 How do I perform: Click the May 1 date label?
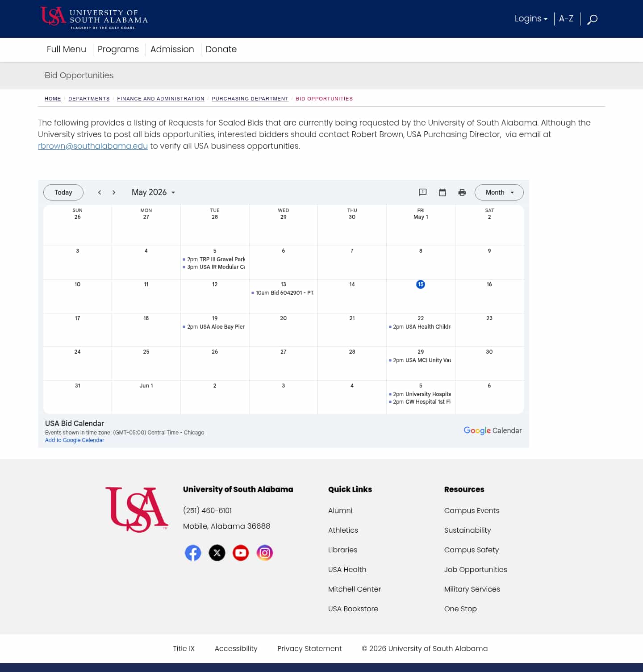[421, 217]
